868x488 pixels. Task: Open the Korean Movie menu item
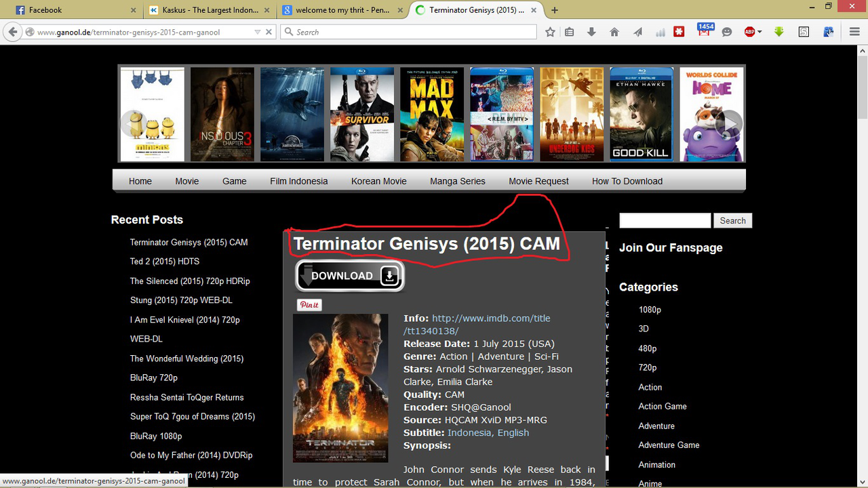(379, 181)
